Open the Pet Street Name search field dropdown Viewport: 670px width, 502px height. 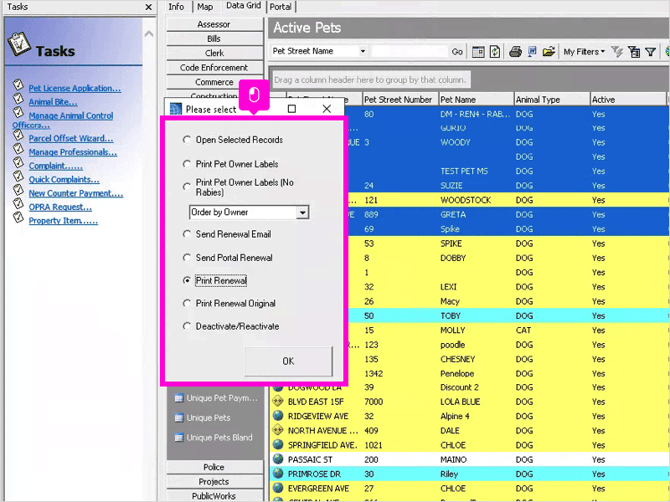coord(362,51)
